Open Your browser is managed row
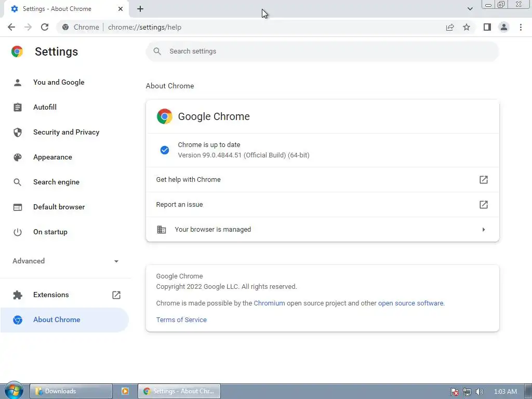 322,229
